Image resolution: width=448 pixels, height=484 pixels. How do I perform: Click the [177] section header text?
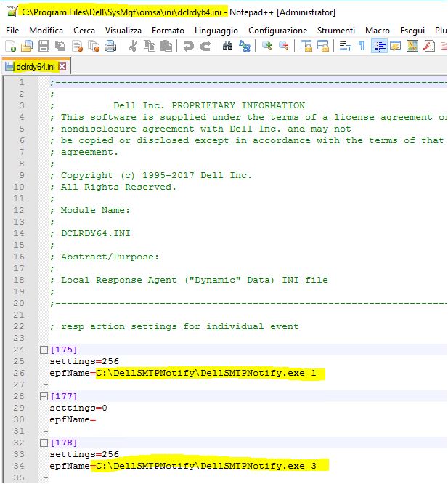[63, 396]
